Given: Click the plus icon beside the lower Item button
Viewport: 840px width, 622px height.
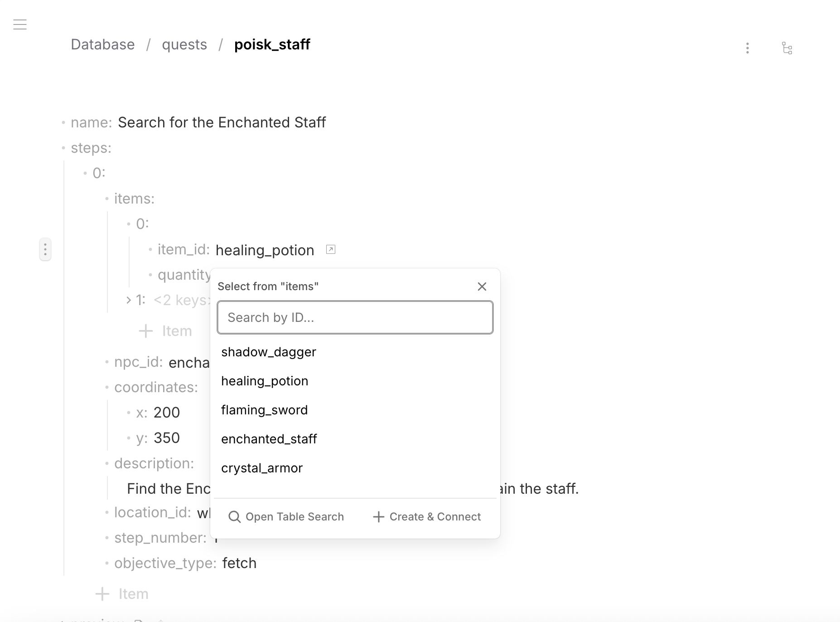Looking at the screenshot, I should point(102,593).
